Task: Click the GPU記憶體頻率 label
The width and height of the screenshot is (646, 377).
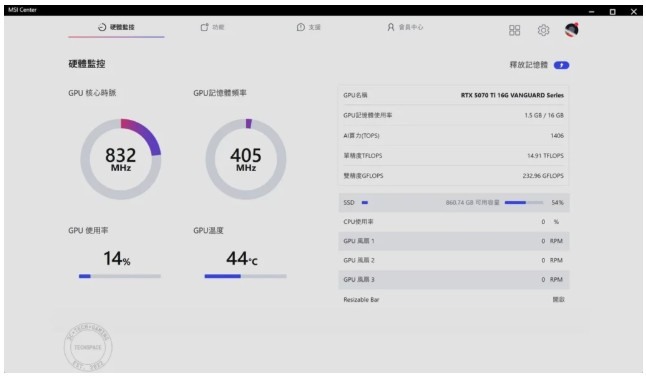Action: click(220, 93)
